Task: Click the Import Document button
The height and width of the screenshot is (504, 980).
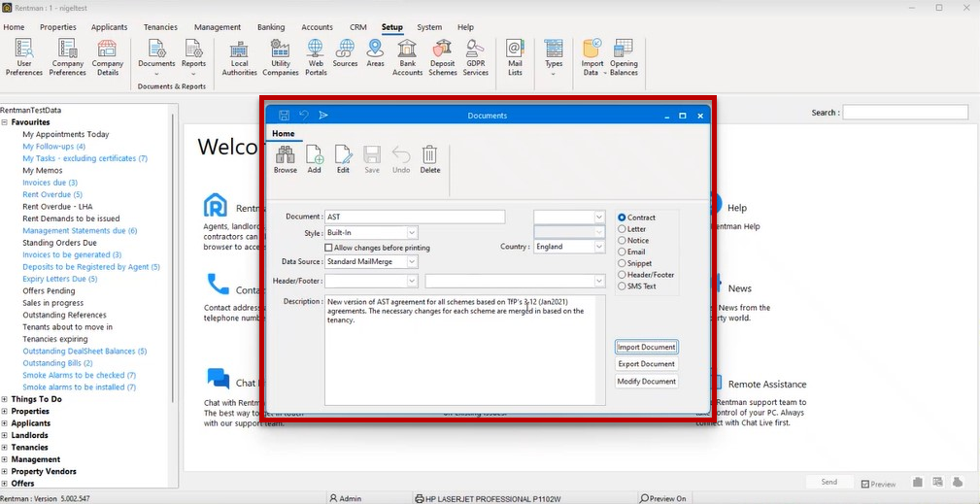Action: 646,347
